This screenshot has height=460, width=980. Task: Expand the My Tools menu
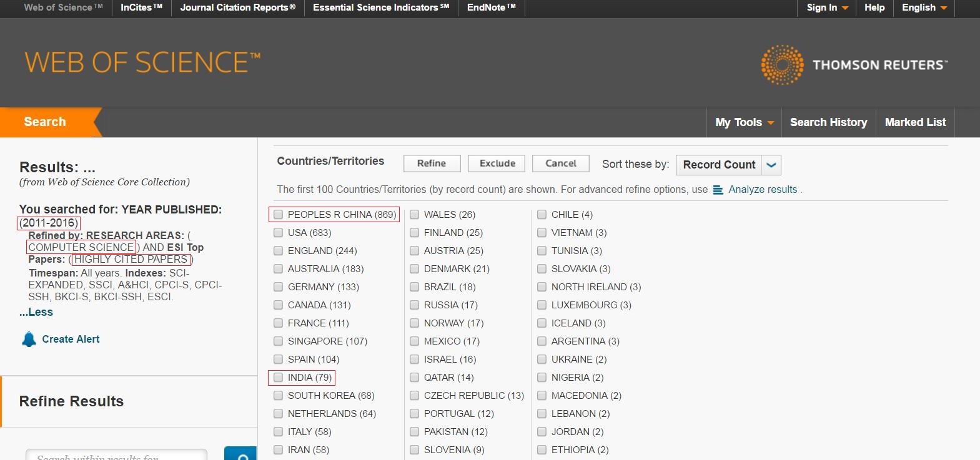tap(745, 122)
